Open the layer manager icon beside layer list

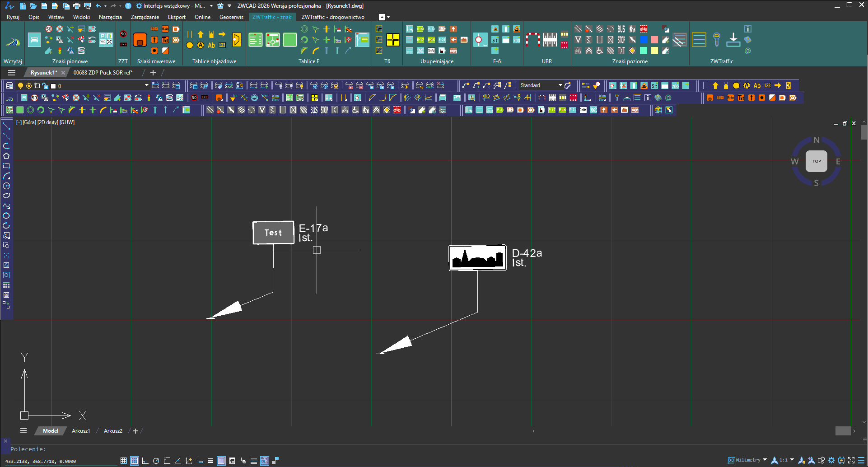pyautogui.click(x=9, y=85)
